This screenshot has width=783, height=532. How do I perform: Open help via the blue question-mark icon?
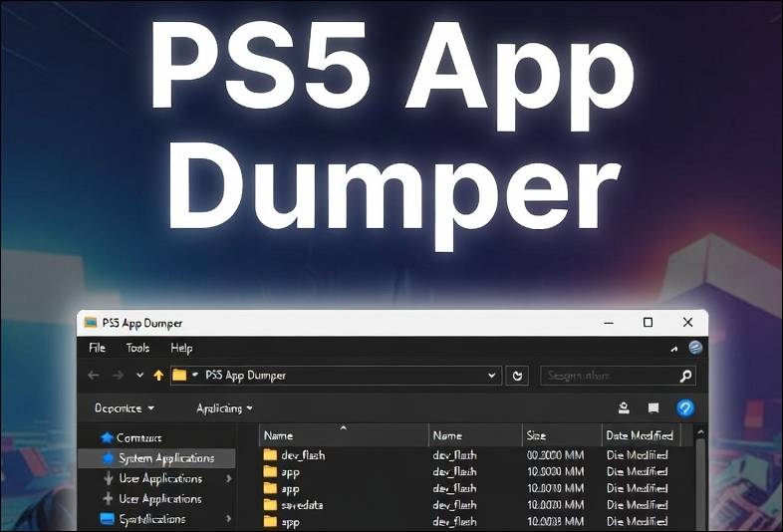tap(685, 407)
